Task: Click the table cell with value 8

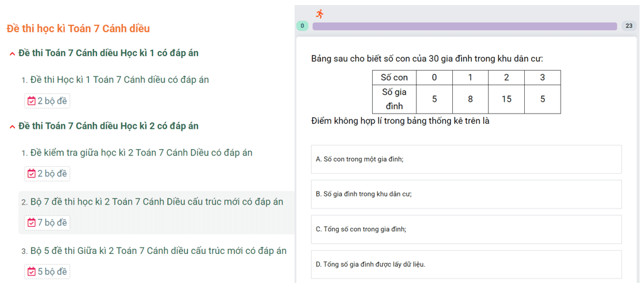Action: point(471,99)
